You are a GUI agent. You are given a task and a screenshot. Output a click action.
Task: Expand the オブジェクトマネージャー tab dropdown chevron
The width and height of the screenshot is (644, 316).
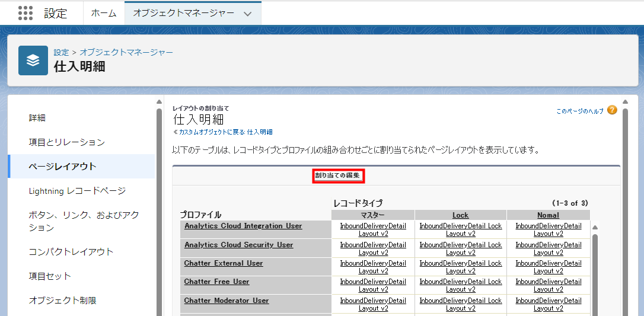(248, 14)
